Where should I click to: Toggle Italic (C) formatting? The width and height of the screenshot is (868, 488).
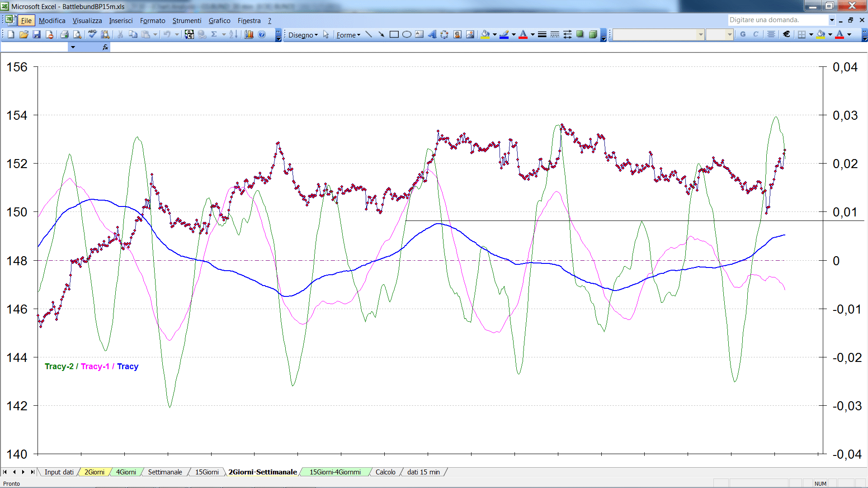coord(755,34)
